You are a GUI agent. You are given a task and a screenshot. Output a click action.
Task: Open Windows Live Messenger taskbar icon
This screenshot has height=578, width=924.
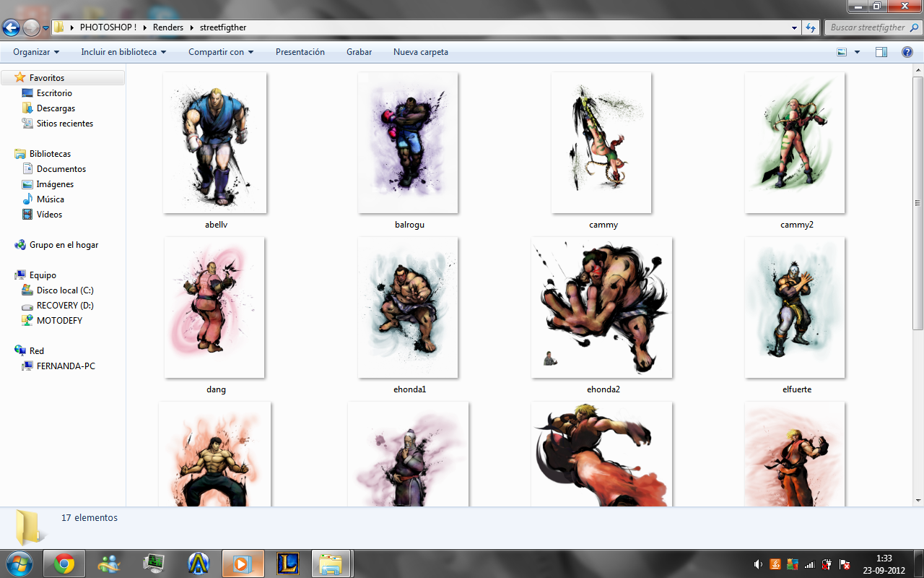109,564
